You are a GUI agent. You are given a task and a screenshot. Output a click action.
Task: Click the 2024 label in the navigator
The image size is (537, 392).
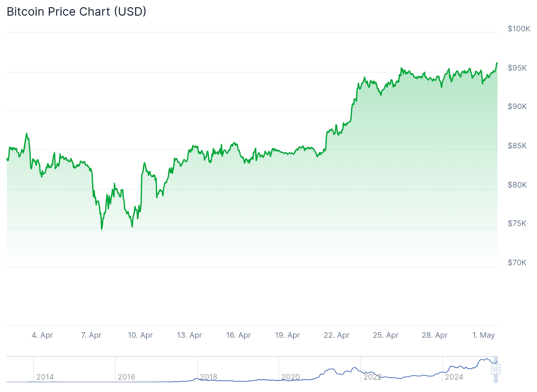coord(454,377)
